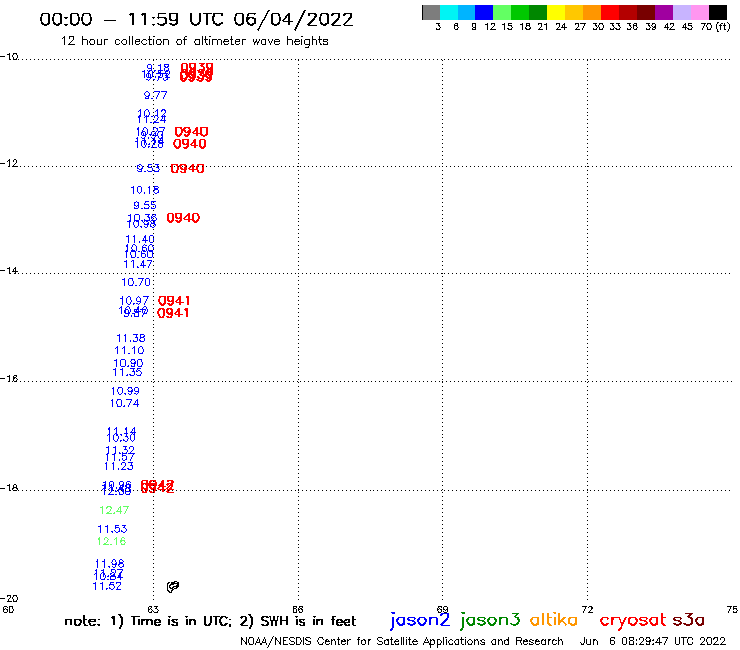Click the '70 (ft)' legend scale label
This screenshot has height=650, width=740.
[715, 26]
